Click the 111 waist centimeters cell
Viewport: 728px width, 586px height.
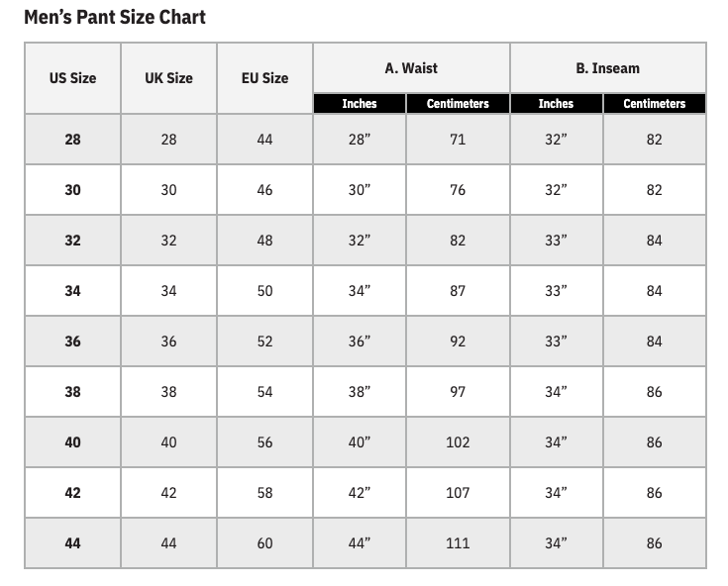coord(458,543)
